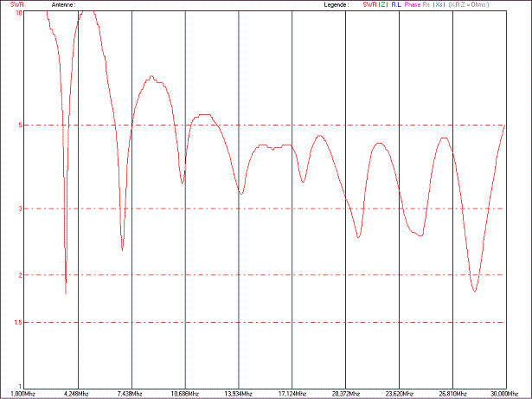
Task: Click the (X,R,Z = Ohms) units note
Action: pyautogui.click(x=471, y=4)
